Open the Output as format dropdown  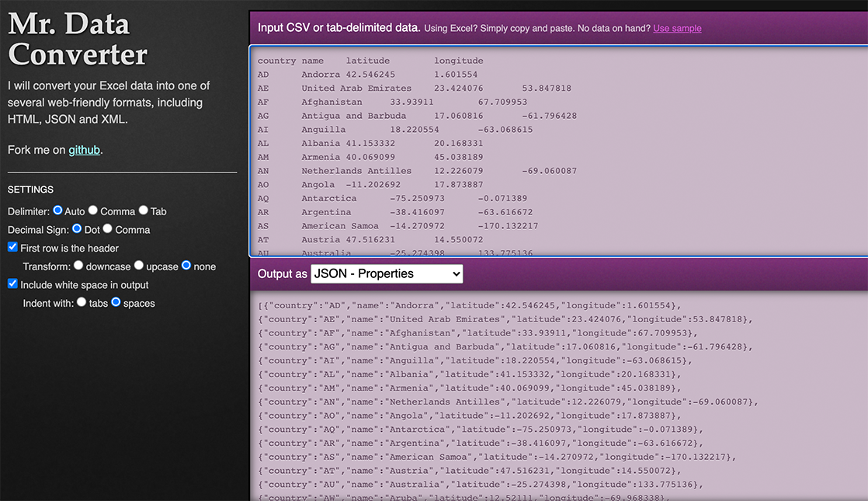tap(387, 273)
